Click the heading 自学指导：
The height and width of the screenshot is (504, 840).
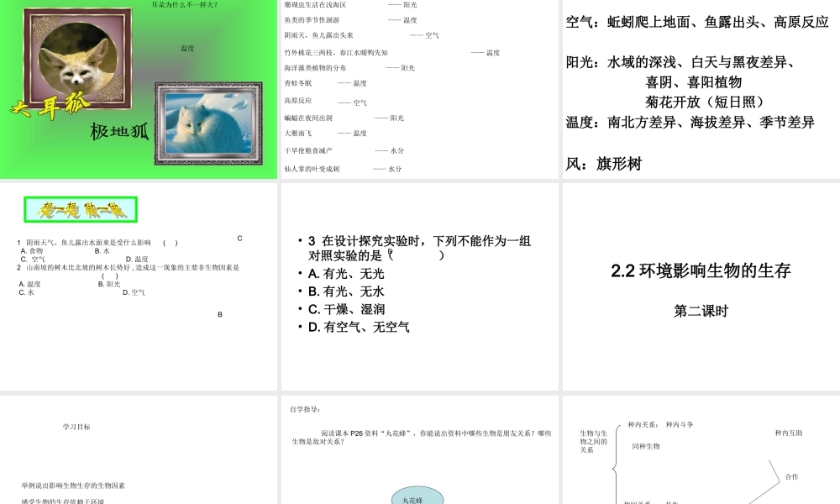click(x=306, y=409)
